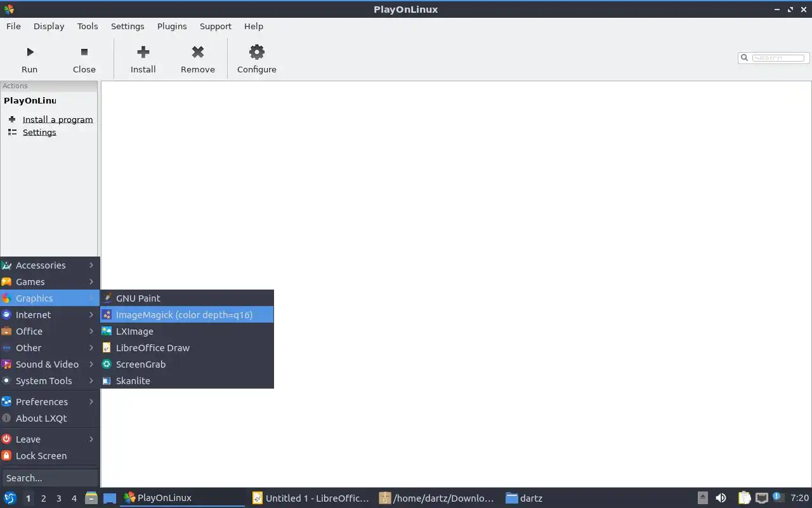812x508 pixels.
Task: Click the Lock Screen padlock icon
Action: click(x=7, y=455)
